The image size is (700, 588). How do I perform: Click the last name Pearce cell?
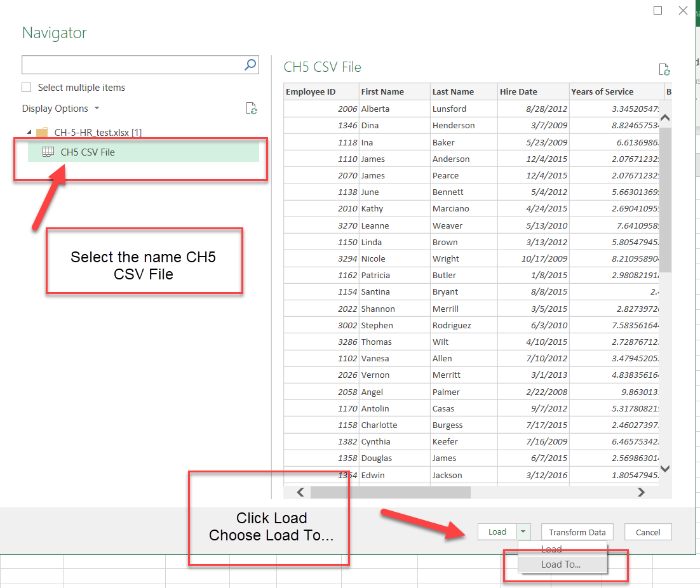pyautogui.click(x=464, y=175)
